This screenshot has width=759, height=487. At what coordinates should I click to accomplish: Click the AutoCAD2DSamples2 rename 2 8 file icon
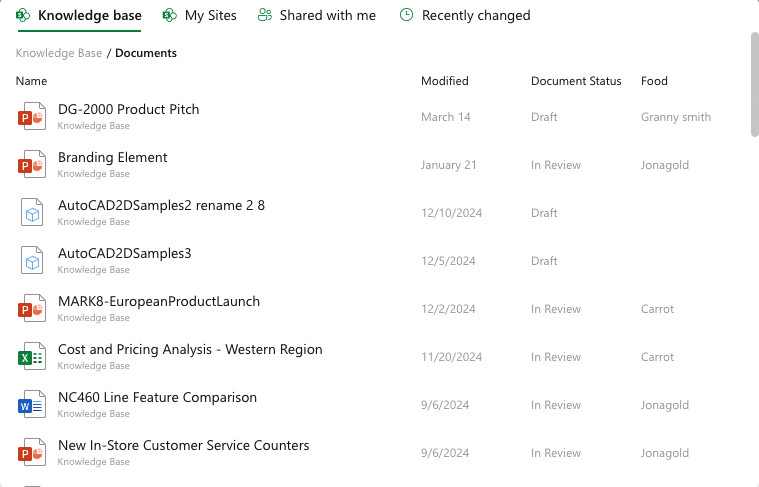[32, 213]
